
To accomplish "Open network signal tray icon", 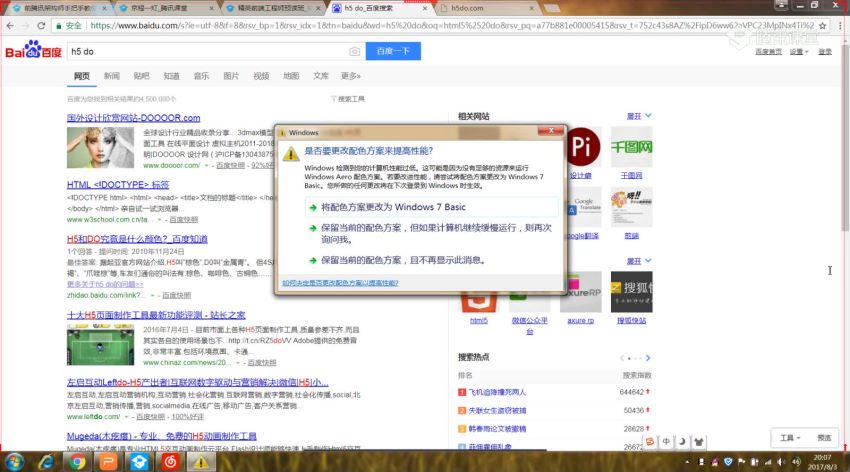I will (768, 462).
